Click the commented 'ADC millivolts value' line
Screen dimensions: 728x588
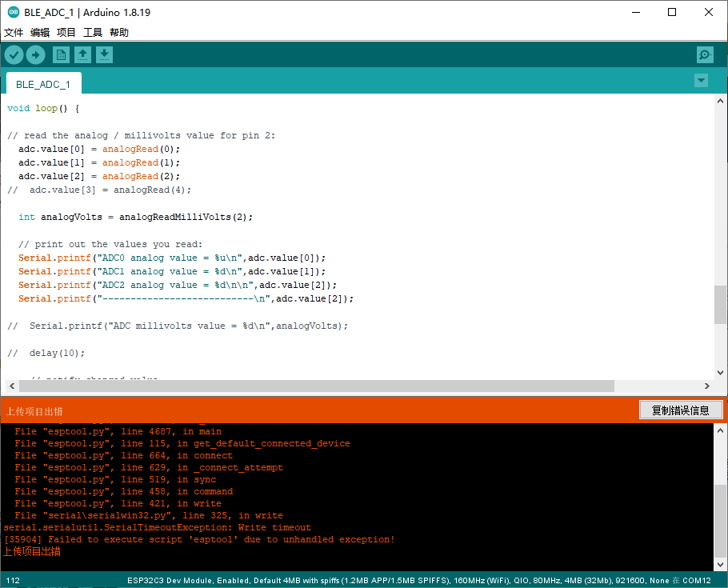178,326
